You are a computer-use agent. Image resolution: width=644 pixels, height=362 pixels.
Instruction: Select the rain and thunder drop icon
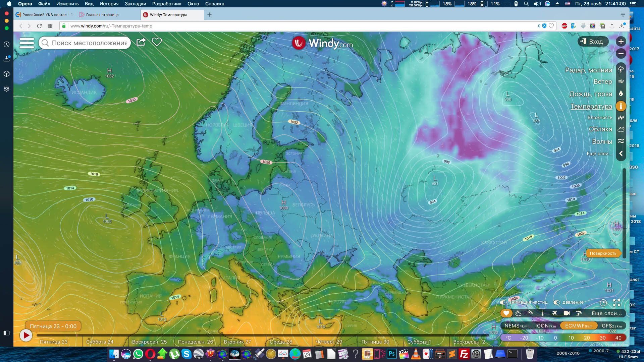(621, 94)
